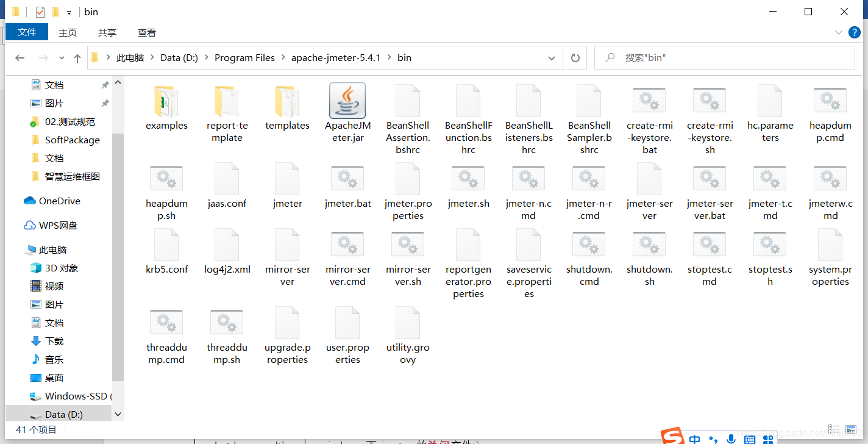Select the jmeter.properties file icon
Screen dimensions: 868x444
coord(408,179)
